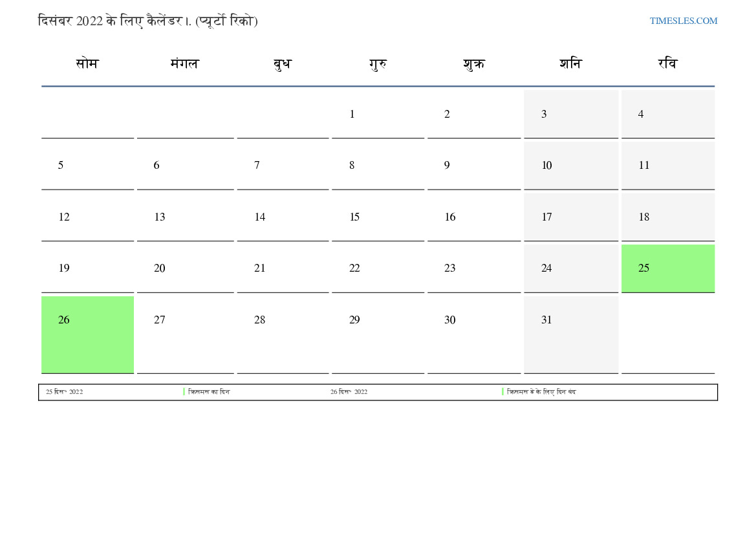Click legend label 'क्रिसमस के के लिए दिन बंद'

(x=541, y=392)
